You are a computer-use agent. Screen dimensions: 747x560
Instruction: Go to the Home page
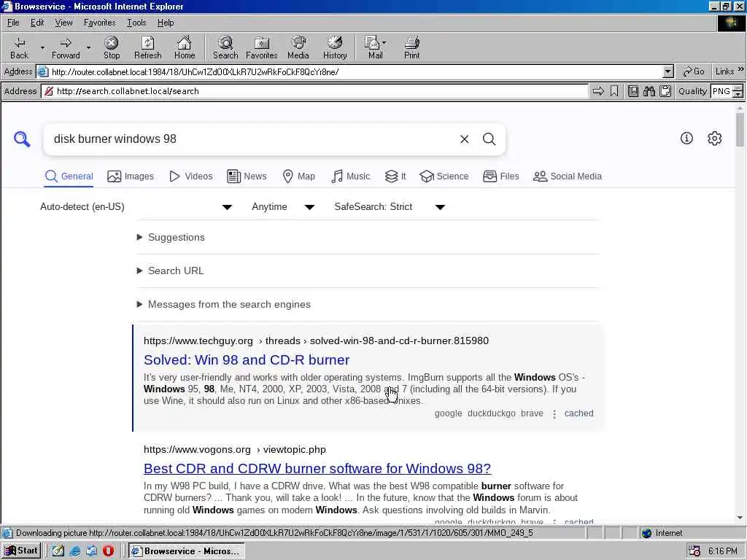(185, 47)
